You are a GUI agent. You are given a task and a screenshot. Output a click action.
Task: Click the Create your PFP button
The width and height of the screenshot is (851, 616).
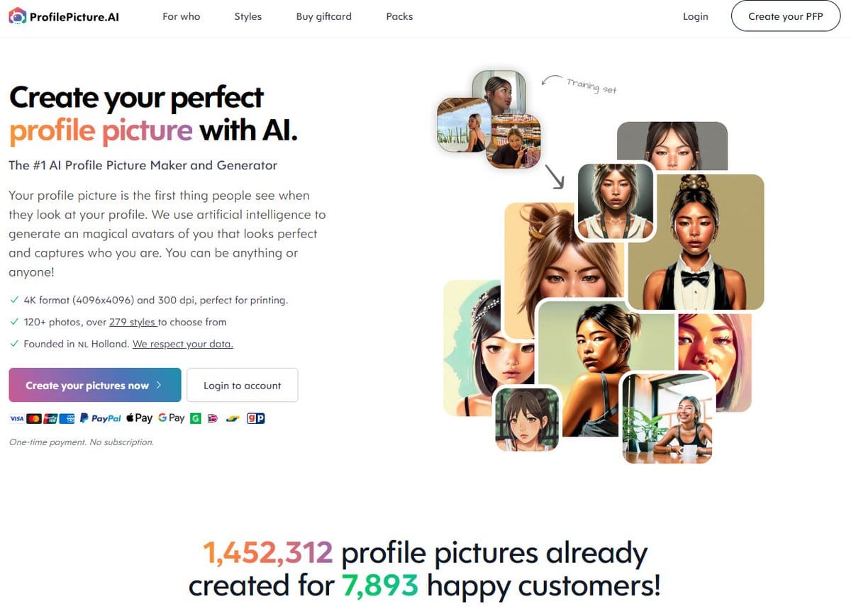pyautogui.click(x=785, y=16)
